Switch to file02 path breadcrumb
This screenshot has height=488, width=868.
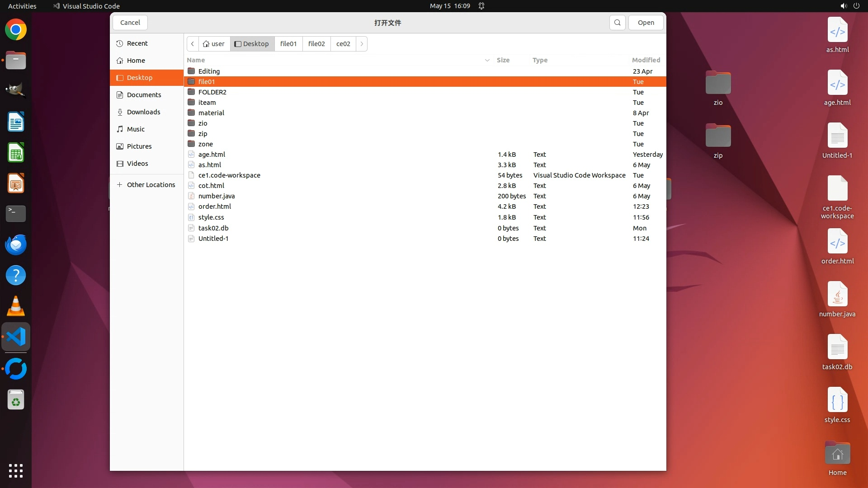pos(316,44)
